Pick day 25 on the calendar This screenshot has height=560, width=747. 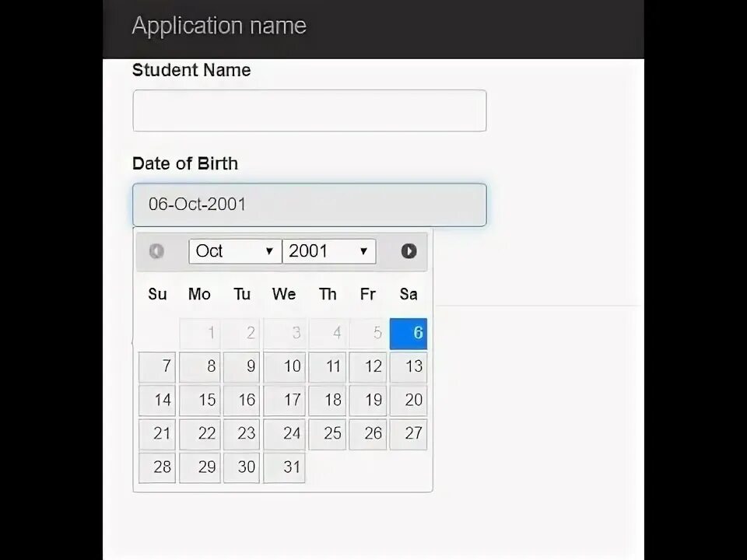328,434
